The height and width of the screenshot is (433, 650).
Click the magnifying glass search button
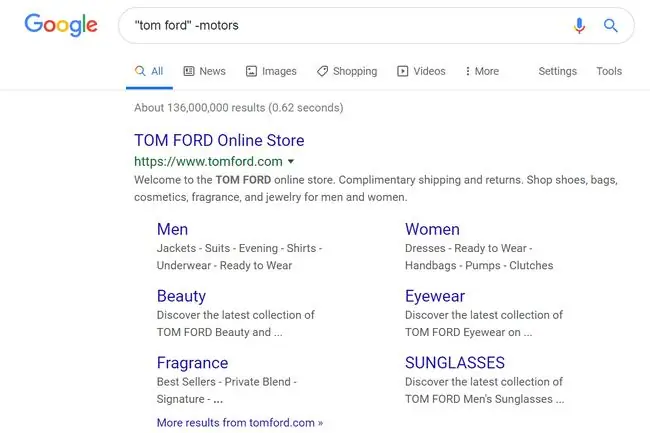pos(610,25)
